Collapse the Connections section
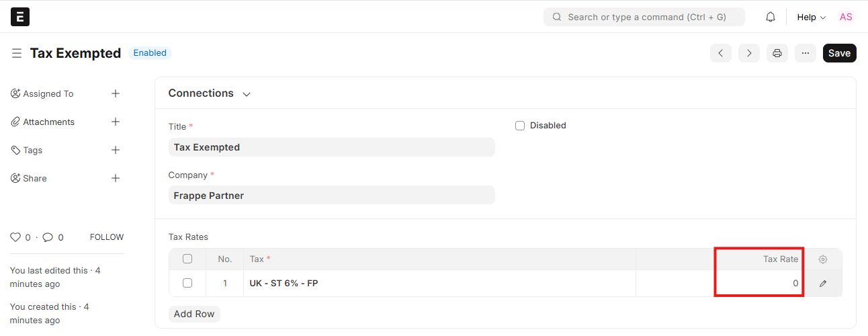 [247, 94]
